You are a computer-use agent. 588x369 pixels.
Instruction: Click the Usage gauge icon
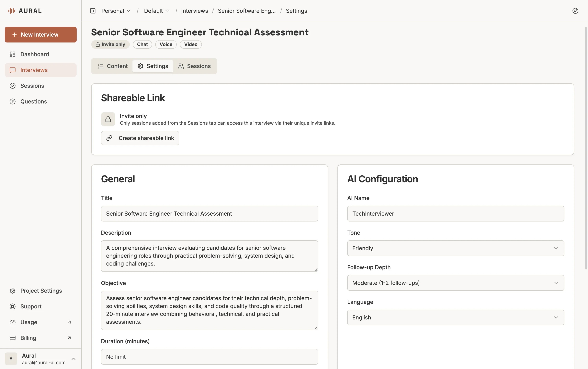[12, 322]
